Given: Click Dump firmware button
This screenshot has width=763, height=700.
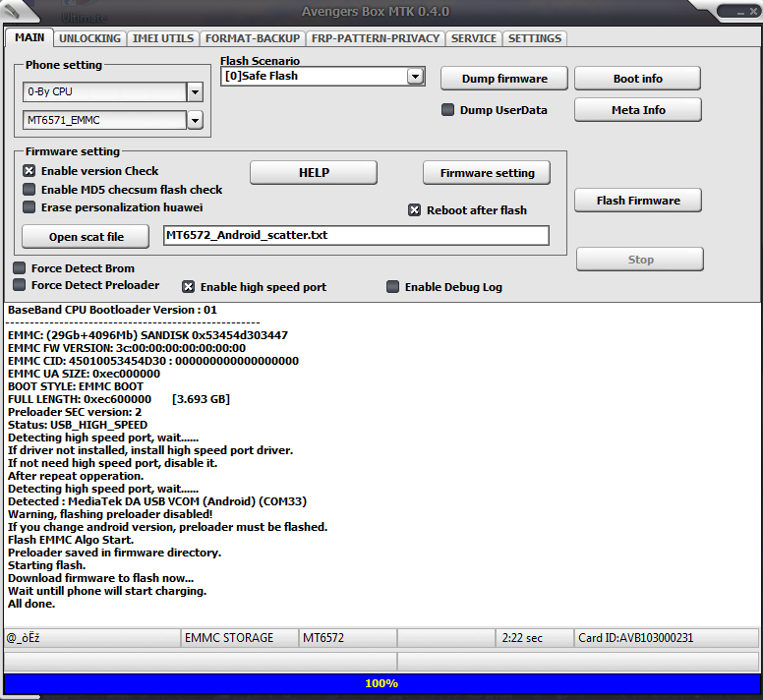Looking at the screenshot, I should pyautogui.click(x=504, y=79).
